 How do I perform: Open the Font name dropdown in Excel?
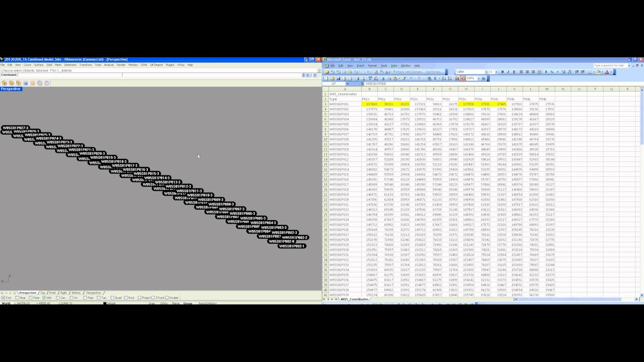486,72
